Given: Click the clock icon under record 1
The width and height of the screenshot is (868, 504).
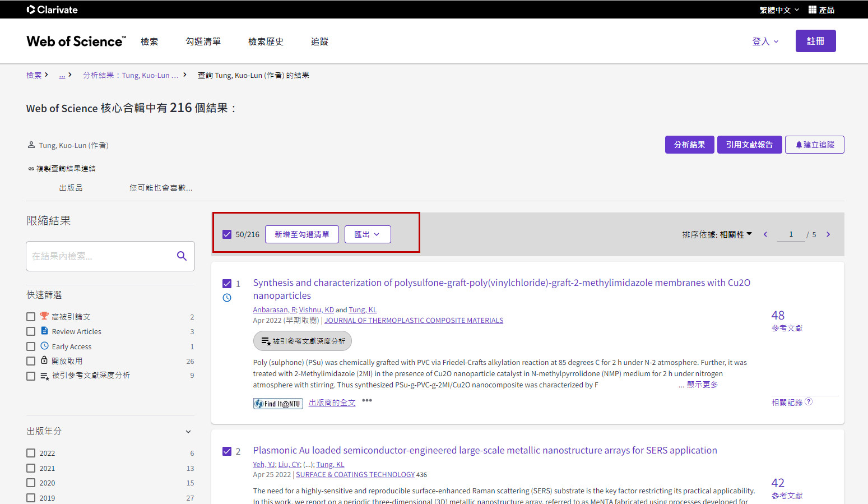Looking at the screenshot, I should (x=227, y=298).
